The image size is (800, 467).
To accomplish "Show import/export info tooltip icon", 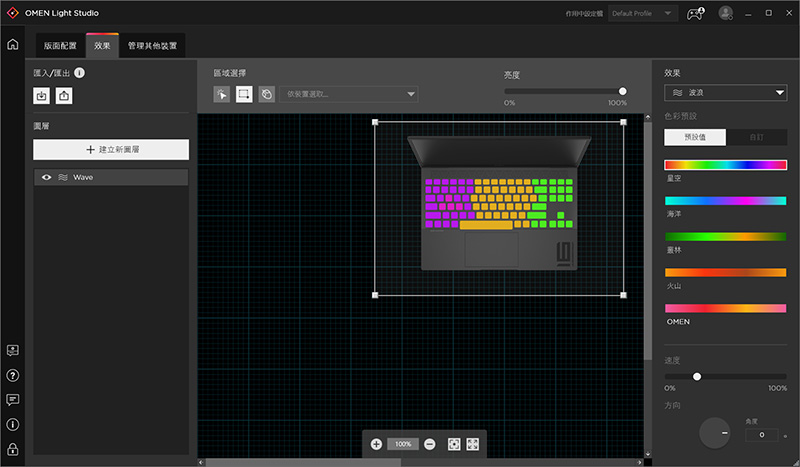I will point(80,72).
